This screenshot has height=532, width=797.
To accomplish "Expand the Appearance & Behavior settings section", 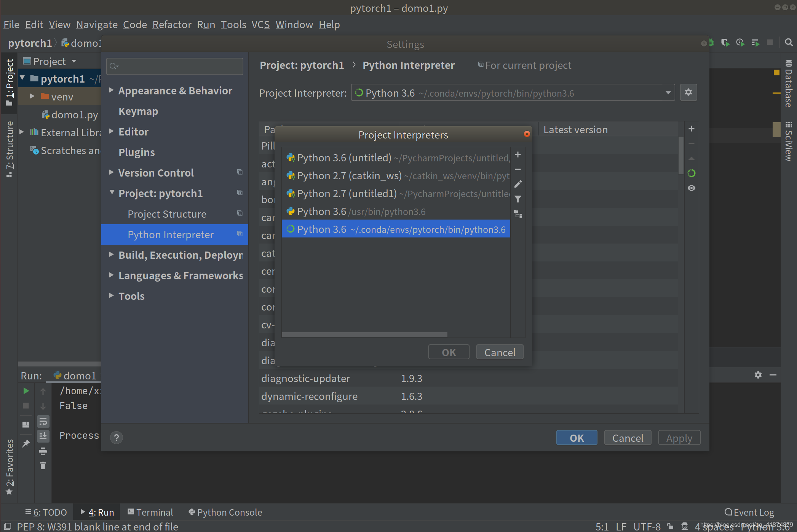I will point(111,90).
